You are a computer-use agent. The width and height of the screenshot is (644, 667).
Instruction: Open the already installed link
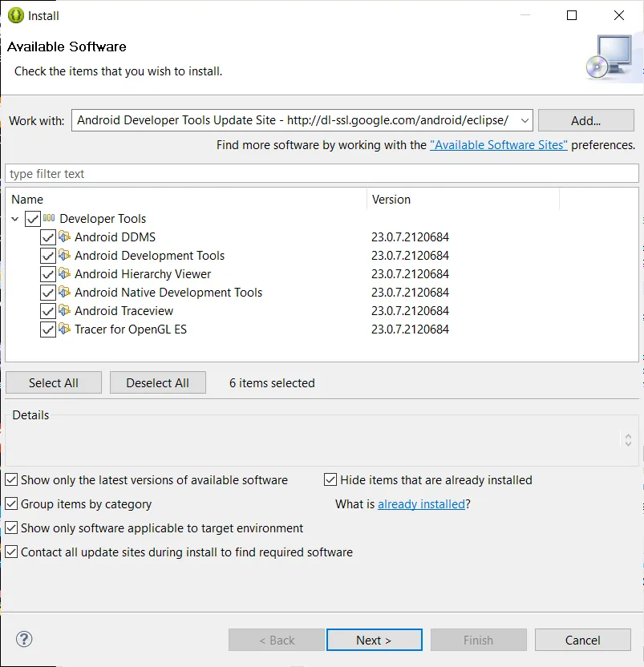(x=421, y=504)
